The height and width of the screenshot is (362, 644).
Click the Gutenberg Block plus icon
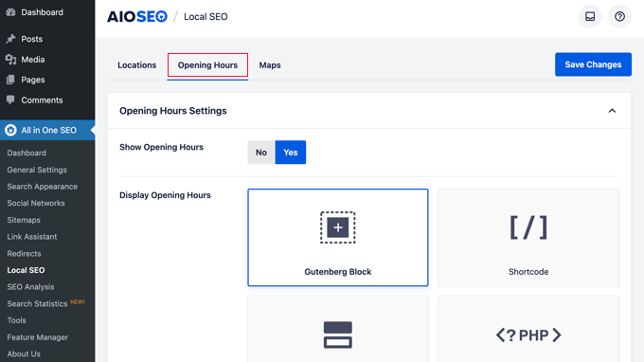(337, 227)
